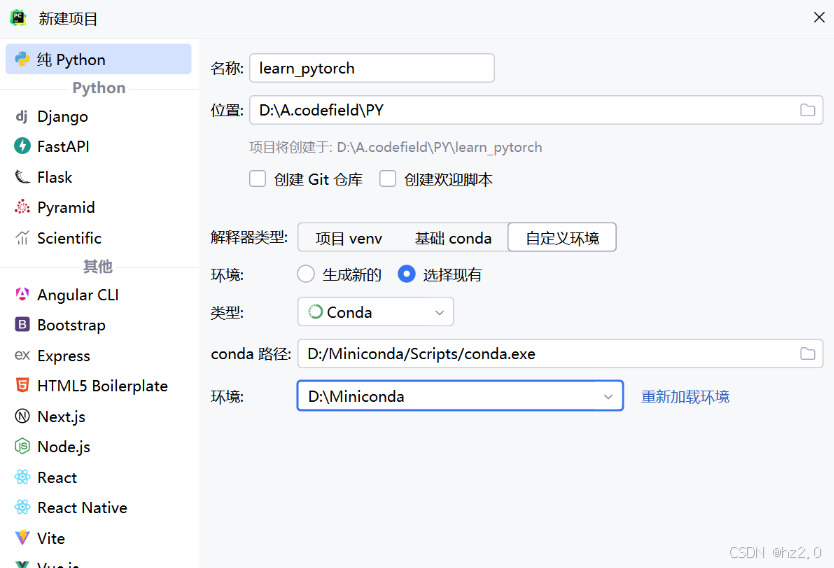Click the React atom icon

coord(22,477)
